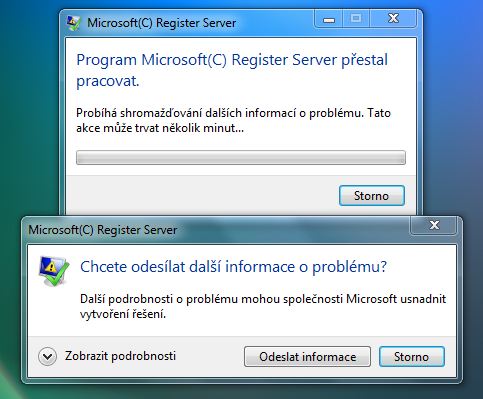Click the problem report shield icon
This screenshot has width=483, height=399.
tap(53, 271)
